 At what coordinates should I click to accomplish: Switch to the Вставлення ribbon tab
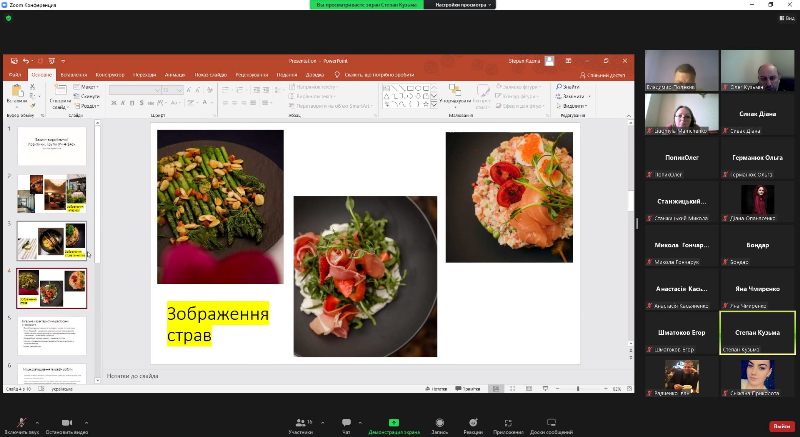click(x=73, y=74)
